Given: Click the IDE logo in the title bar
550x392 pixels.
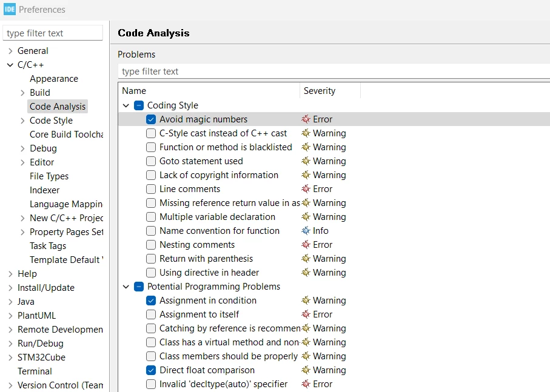Looking at the screenshot, I should click(10, 9).
